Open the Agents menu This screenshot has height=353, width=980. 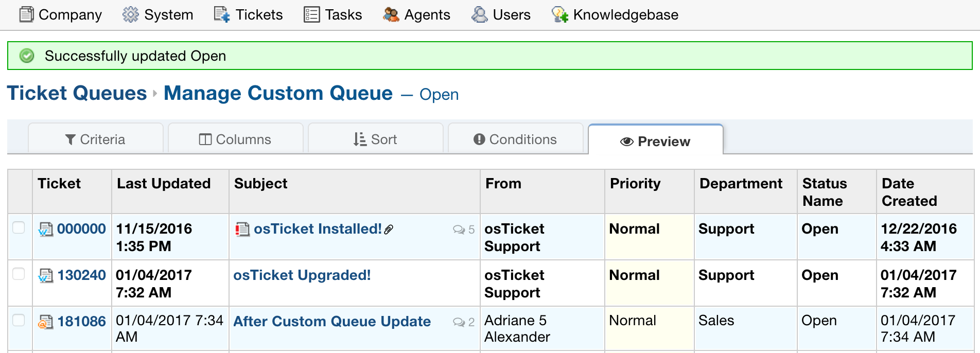(417, 14)
